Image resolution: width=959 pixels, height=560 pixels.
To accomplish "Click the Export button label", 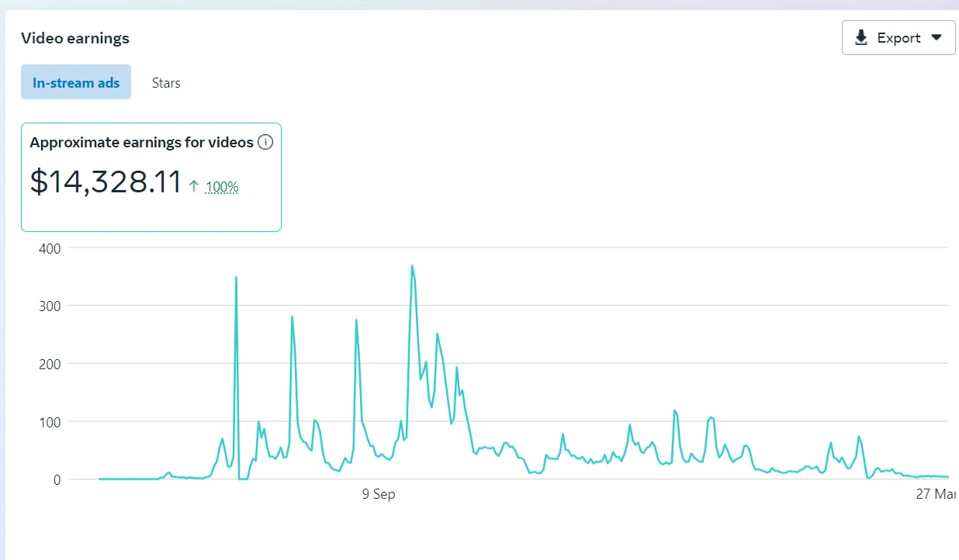I will pyautogui.click(x=898, y=38).
